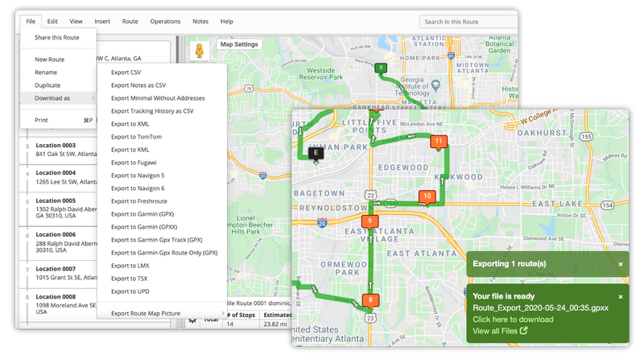
Task: Select orange stop marker 11
Action: pyautogui.click(x=439, y=142)
